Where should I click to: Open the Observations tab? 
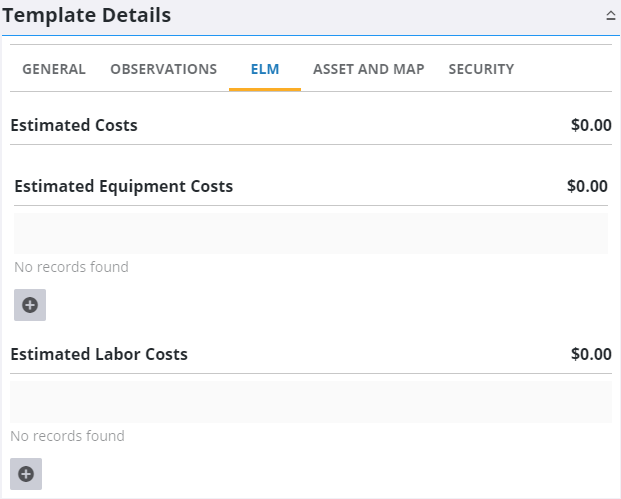pos(163,69)
